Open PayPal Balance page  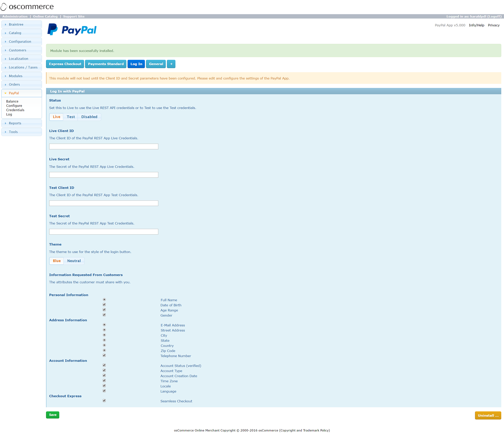coord(12,102)
